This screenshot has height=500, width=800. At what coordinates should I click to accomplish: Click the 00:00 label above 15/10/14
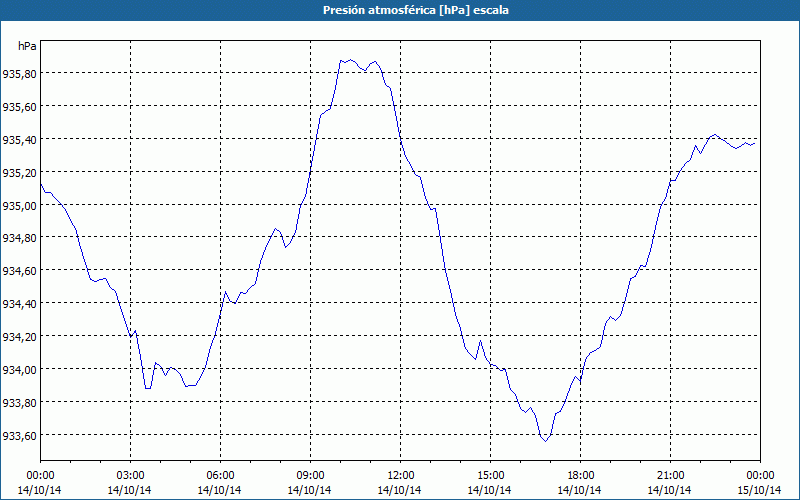coord(760,476)
